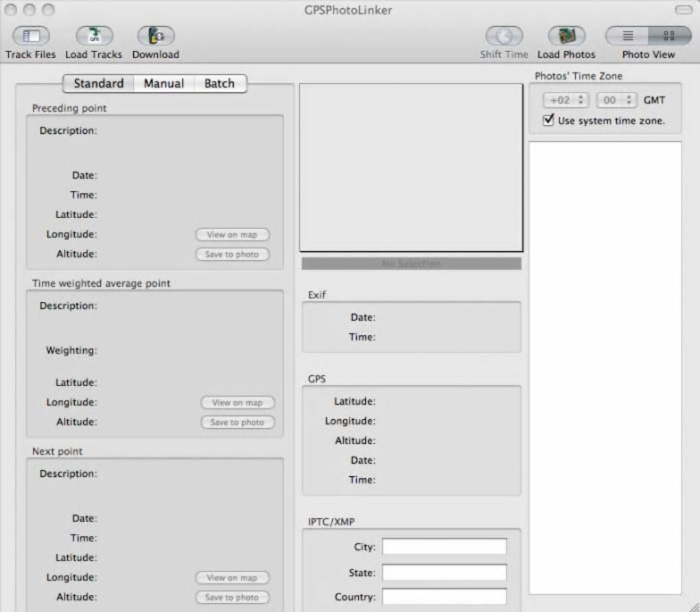Toggle toolbar with top-right pill button

tap(684, 10)
